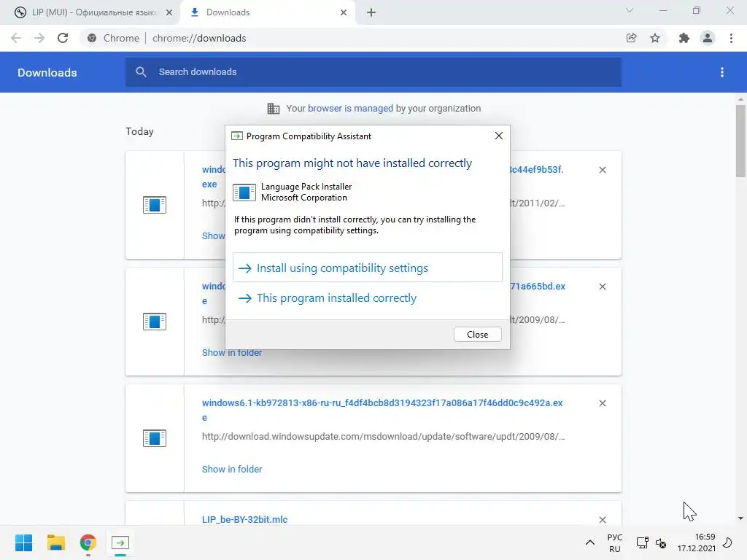Click the Language Pack Installer icon

(244, 192)
